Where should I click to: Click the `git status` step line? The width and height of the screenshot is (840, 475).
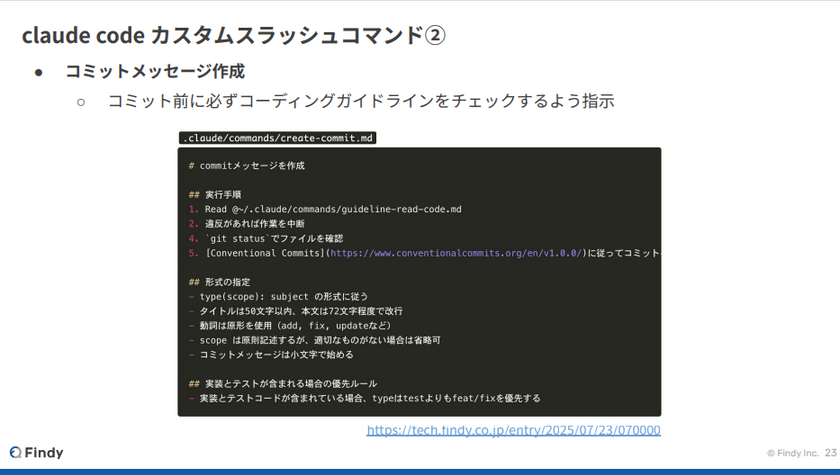[x=273, y=238]
